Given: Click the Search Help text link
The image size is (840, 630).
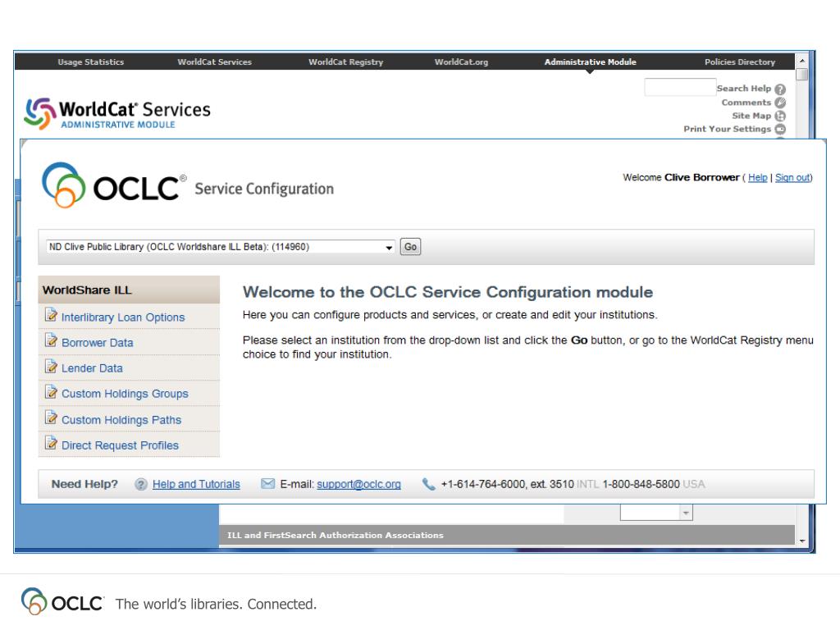Looking at the screenshot, I should [744, 89].
